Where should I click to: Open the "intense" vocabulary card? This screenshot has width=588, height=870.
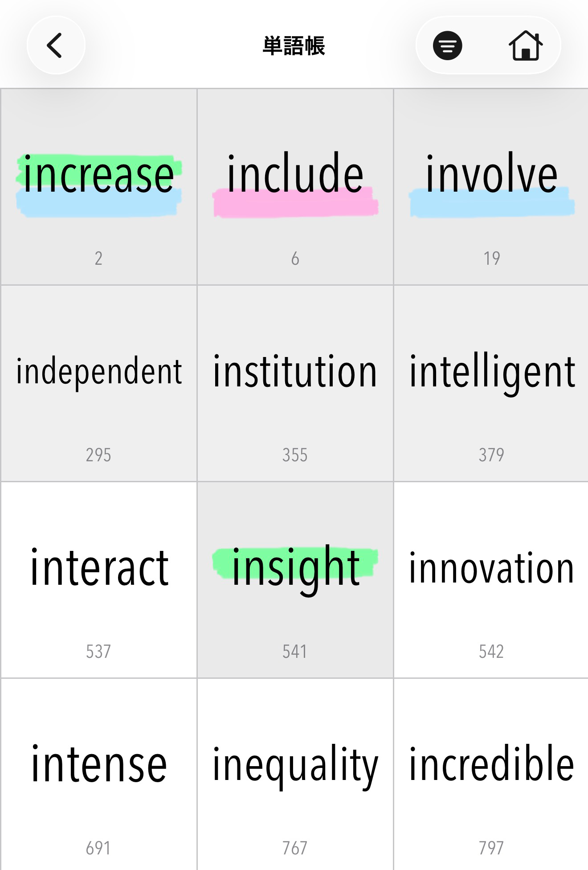coord(98,776)
